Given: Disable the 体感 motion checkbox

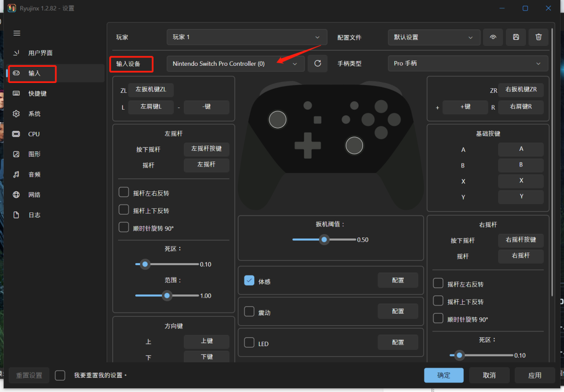Looking at the screenshot, I should click(x=249, y=281).
